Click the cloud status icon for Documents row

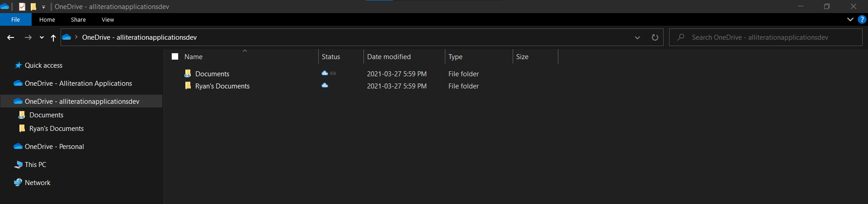pos(325,73)
